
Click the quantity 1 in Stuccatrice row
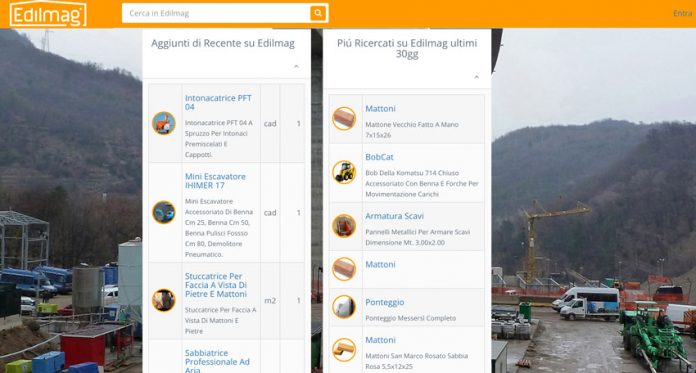(x=299, y=301)
